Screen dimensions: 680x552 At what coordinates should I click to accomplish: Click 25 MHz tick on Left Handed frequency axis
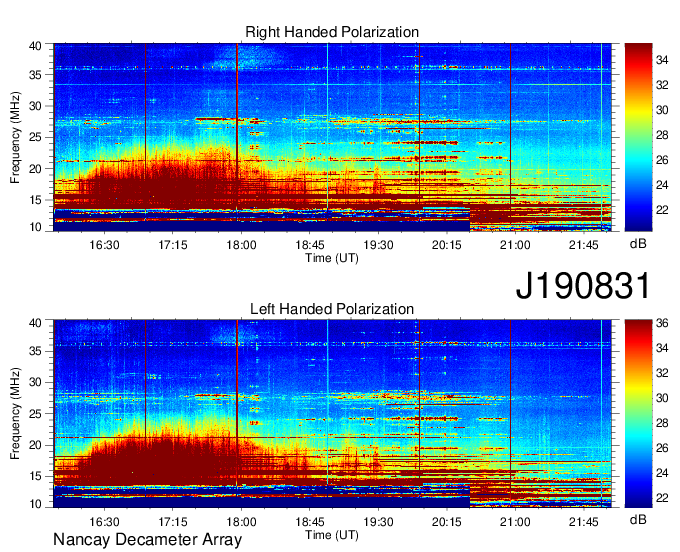(35, 413)
